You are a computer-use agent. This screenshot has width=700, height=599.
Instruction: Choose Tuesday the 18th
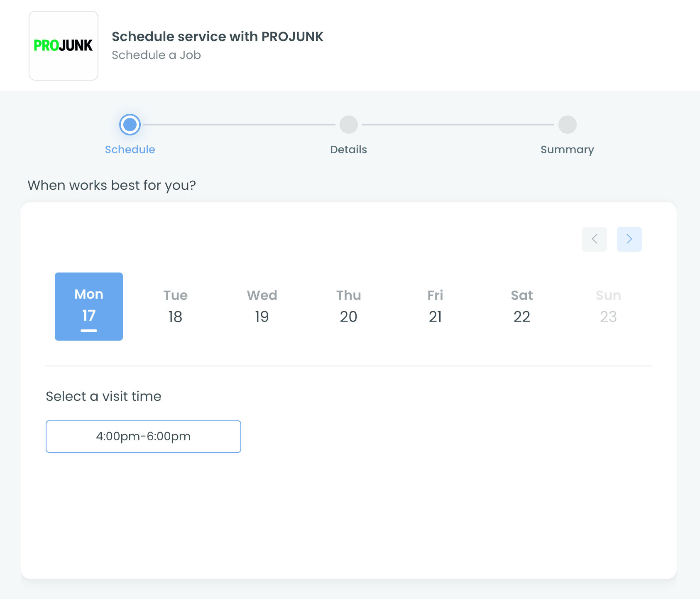coord(175,307)
